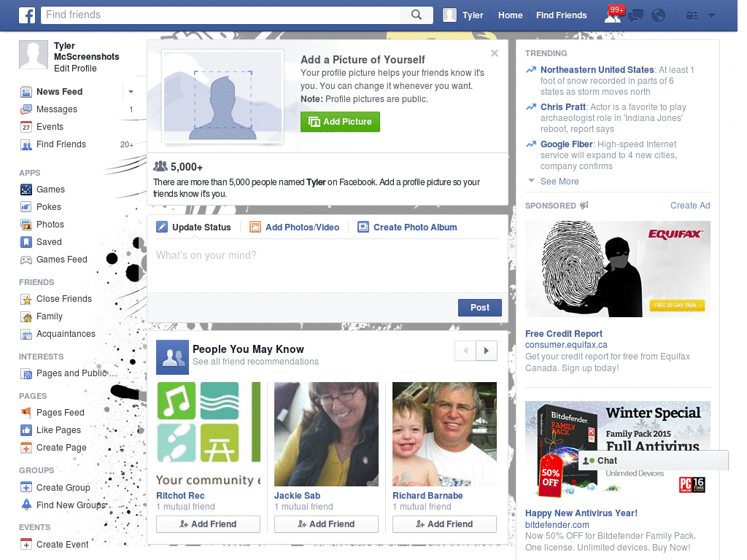
Task: Open Richard Barnabe's profile photo
Action: pos(444,435)
